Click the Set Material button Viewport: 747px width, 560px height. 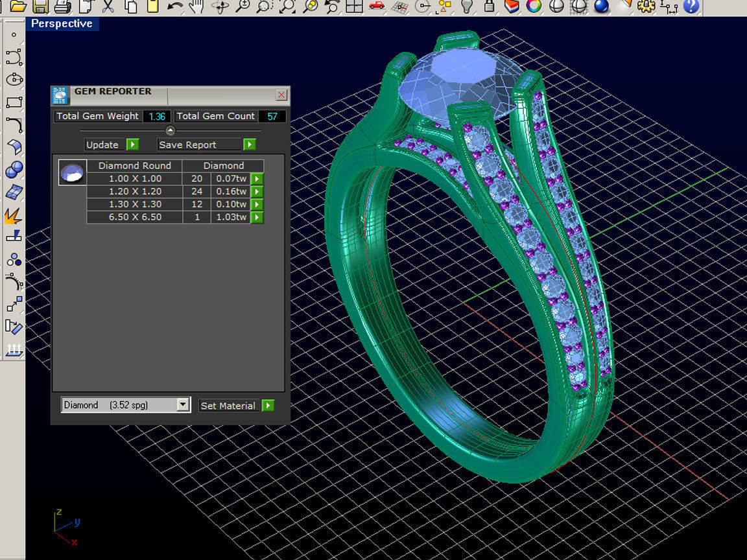coord(228,406)
